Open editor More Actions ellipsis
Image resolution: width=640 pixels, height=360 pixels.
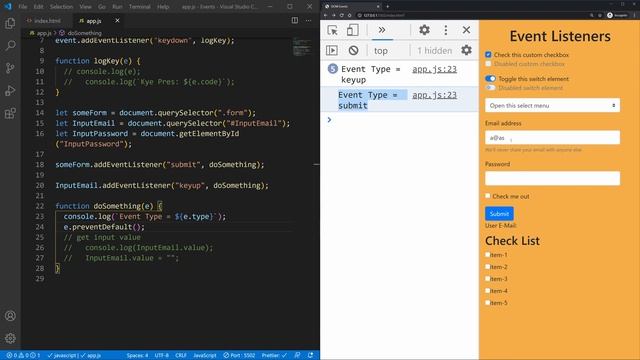tap(309, 20)
